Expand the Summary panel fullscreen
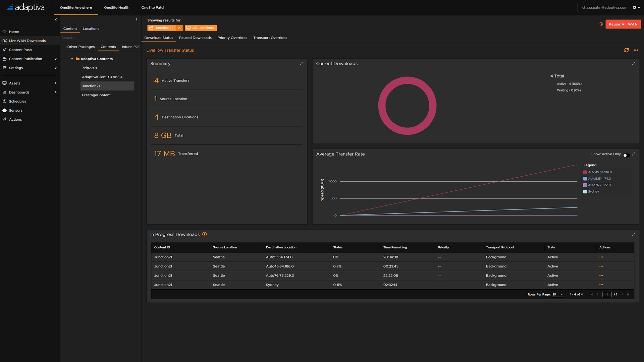This screenshot has height=362, width=644. pyautogui.click(x=302, y=63)
